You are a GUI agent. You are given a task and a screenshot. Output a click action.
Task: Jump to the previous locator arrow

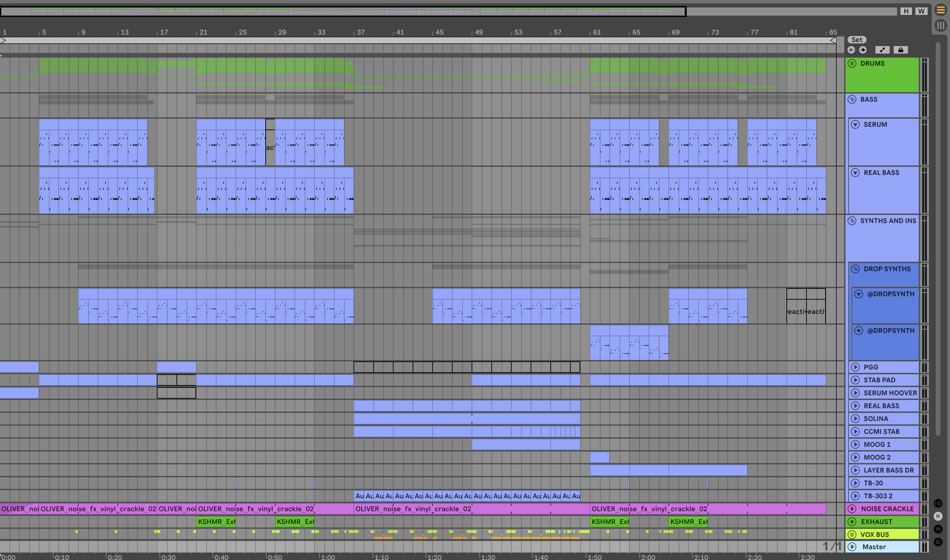tap(851, 50)
